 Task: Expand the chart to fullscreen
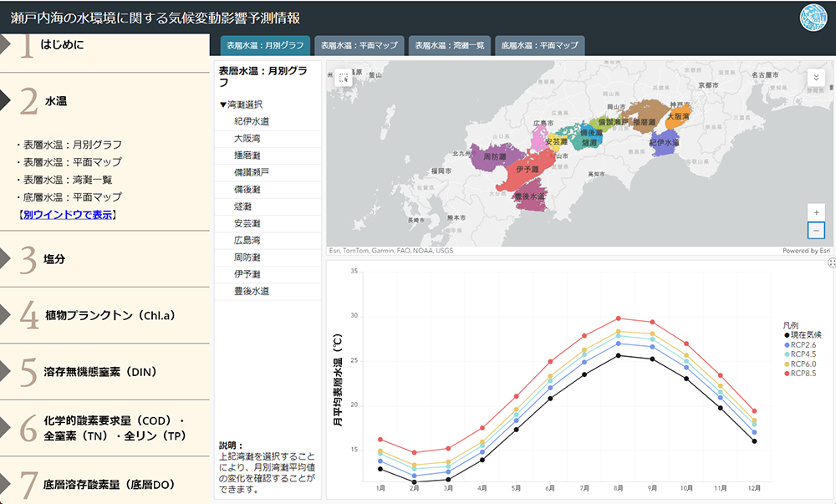tap(831, 263)
